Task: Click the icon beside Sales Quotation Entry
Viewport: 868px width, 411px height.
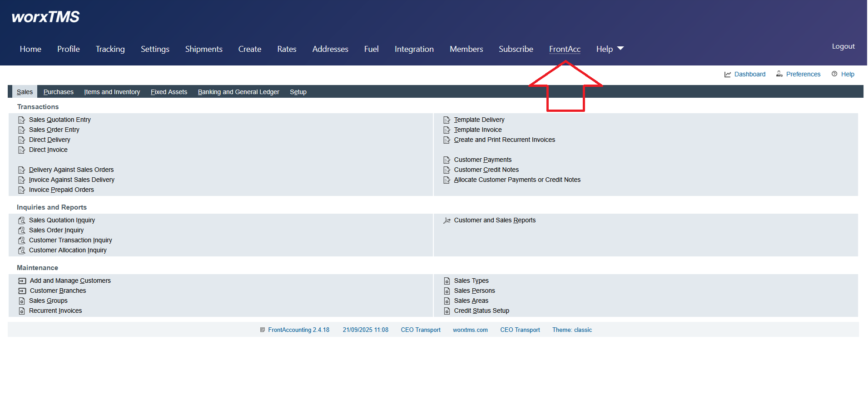Action: coord(21,120)
